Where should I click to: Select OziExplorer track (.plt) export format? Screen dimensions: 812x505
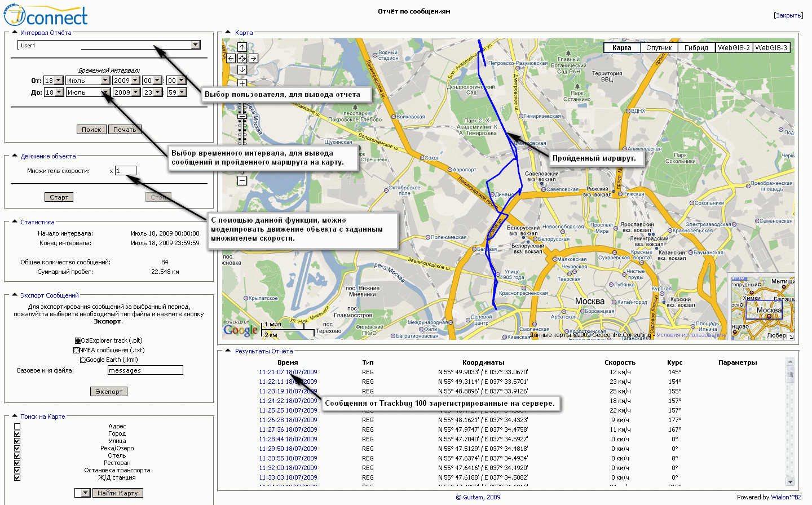point(78,340)
